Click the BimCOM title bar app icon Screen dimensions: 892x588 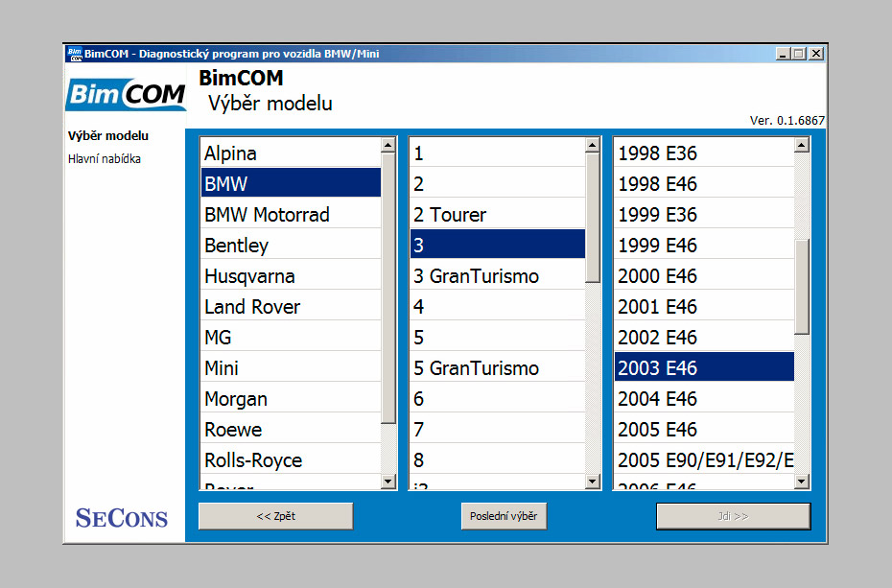point(74,54)
